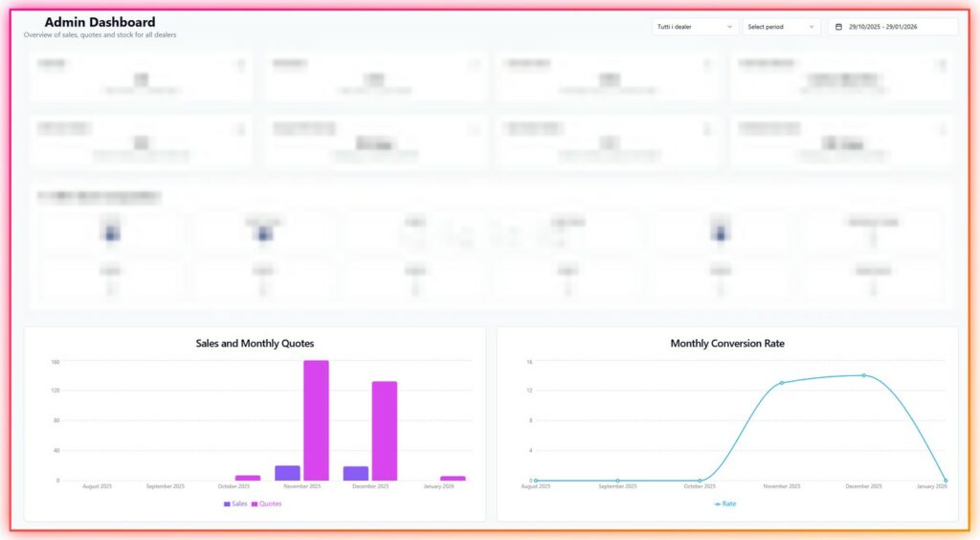Click the Sales legend color marker
This screenshot has height=540, width=980.
pos(227,504)
